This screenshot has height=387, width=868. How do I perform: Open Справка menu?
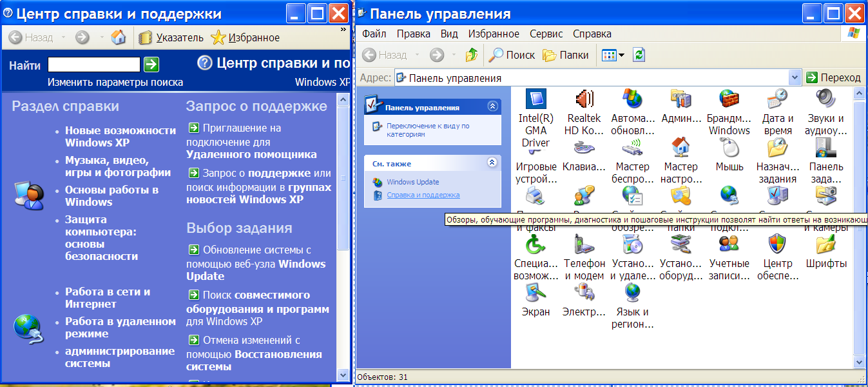(x=592, y=34)
